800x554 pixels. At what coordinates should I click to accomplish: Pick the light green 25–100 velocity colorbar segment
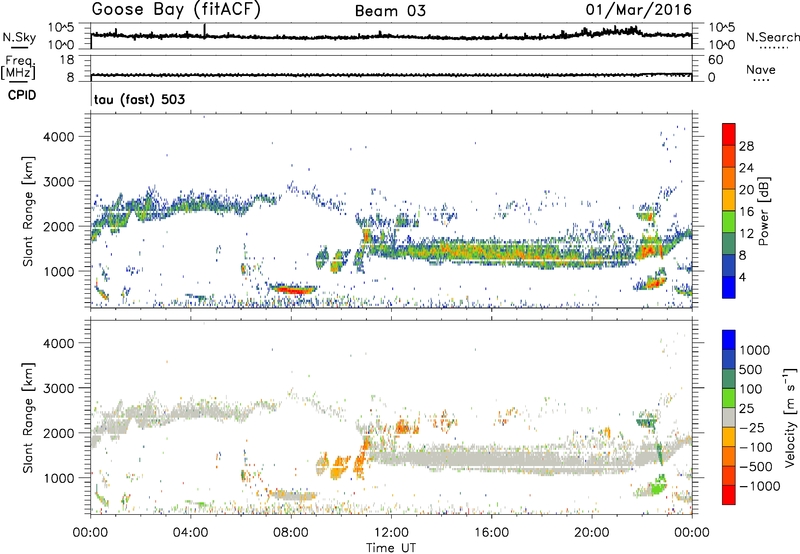[729, 398]
